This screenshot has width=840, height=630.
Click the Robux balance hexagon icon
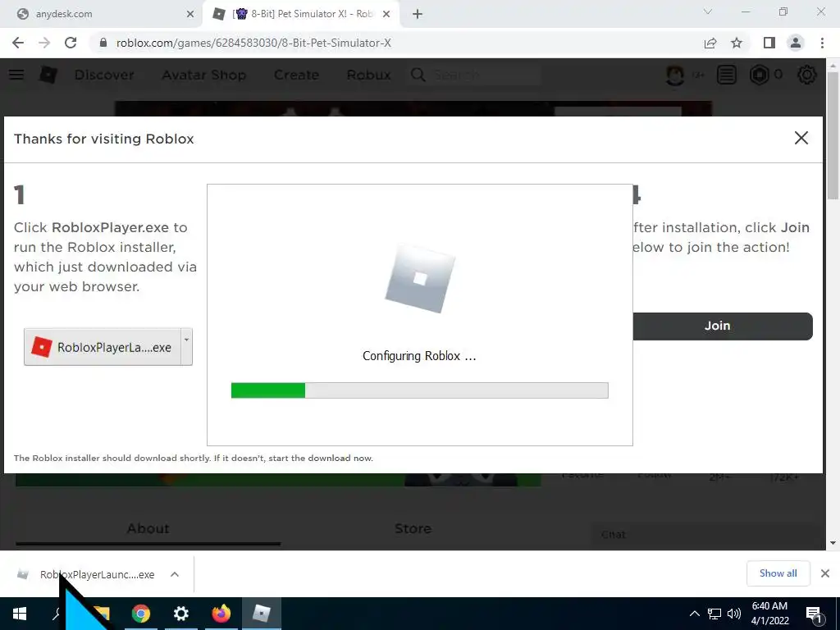759,75
